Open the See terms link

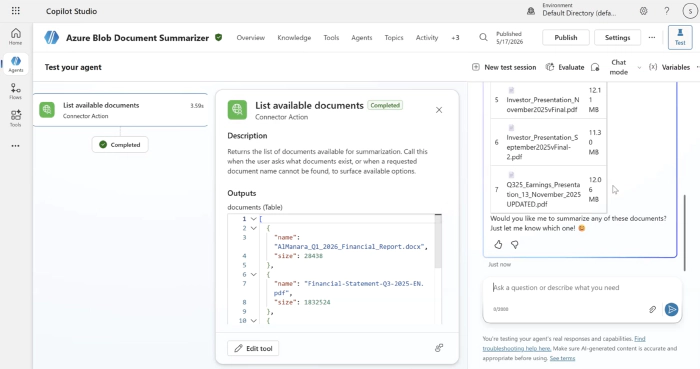(x=562, y=358)
